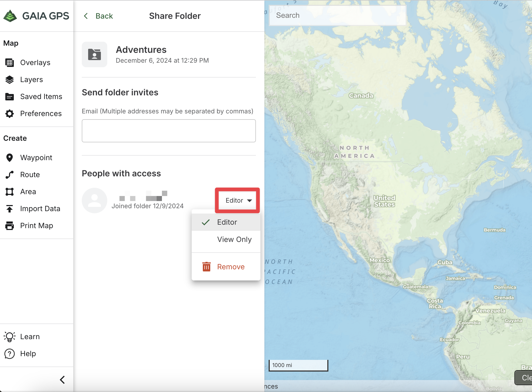Click the Print Map printer icon
This screenshot has height=392, width=532.
point(10,225)
